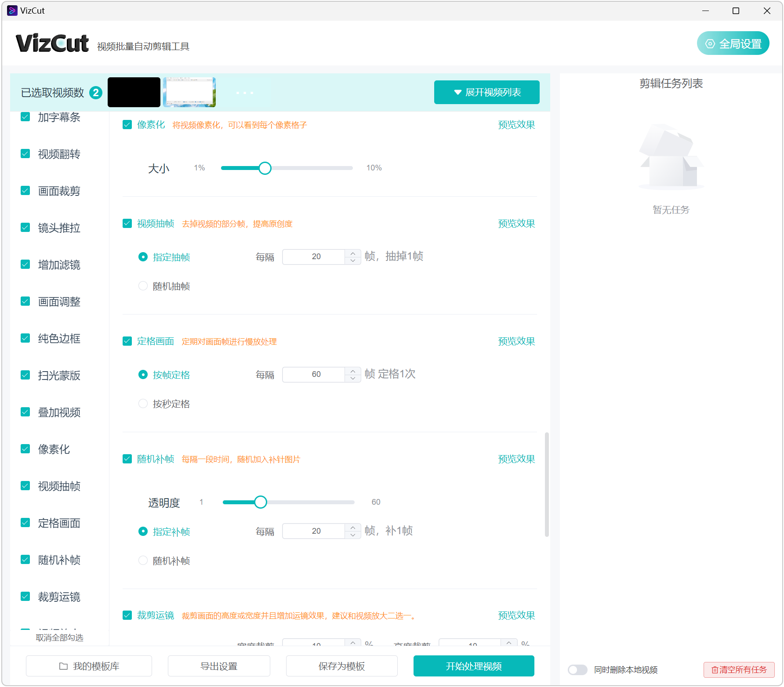Select 按秒定格 radio option
The height and width of the screenshot is (687, 784).
tap(143, 404)
